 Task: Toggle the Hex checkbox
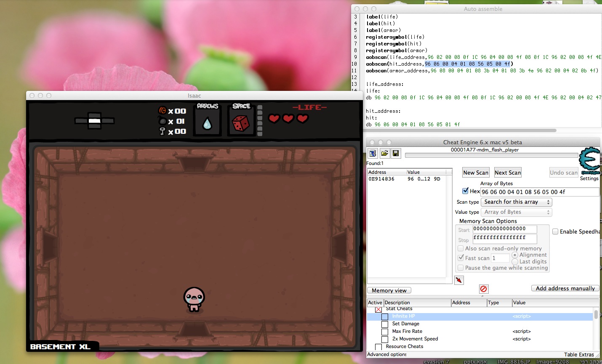tap(465, 191)
